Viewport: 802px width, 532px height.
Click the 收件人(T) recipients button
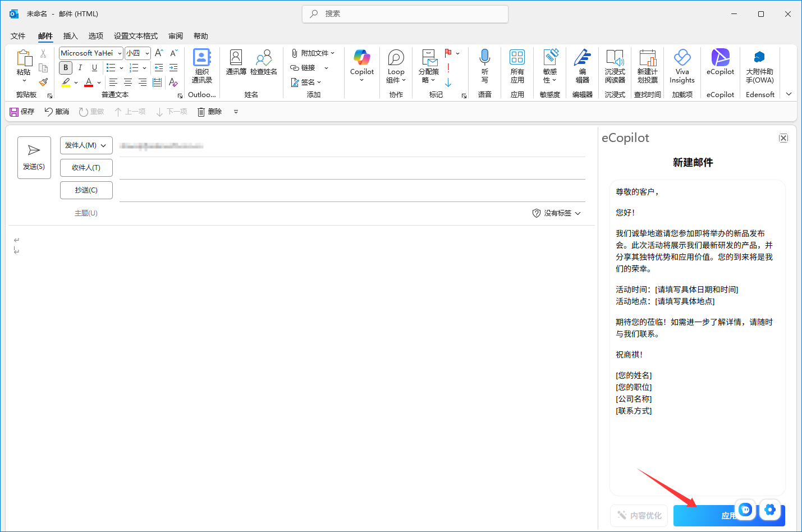[x=86, y=168]
